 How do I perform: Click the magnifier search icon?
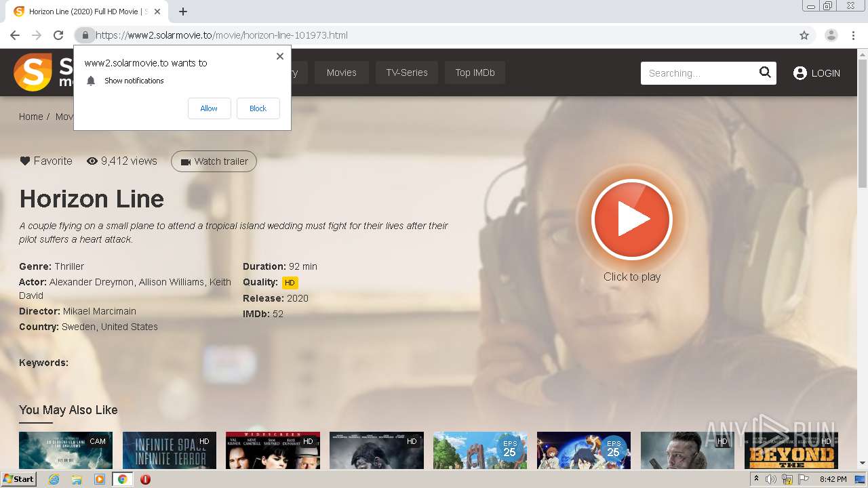coord(765,73)
